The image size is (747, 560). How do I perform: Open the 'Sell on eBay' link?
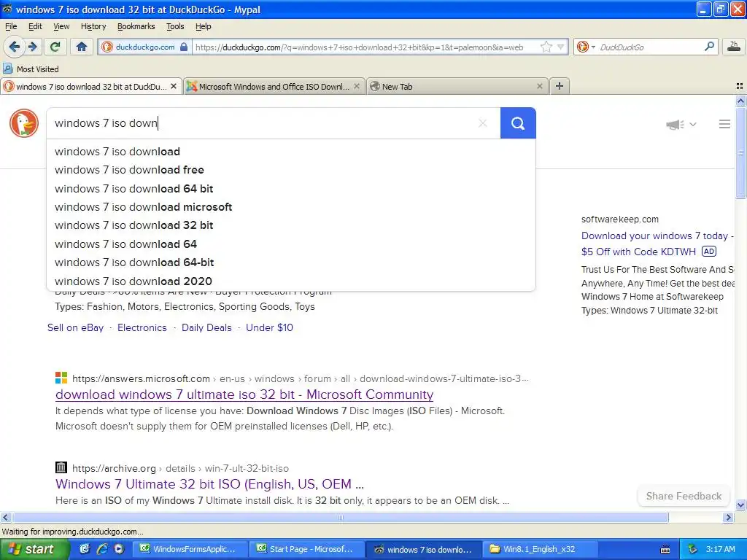coord(75,327)
